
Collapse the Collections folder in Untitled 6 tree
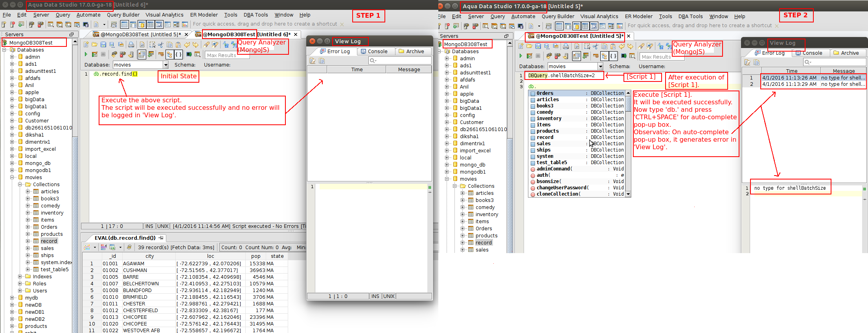(x=20, y=185)
